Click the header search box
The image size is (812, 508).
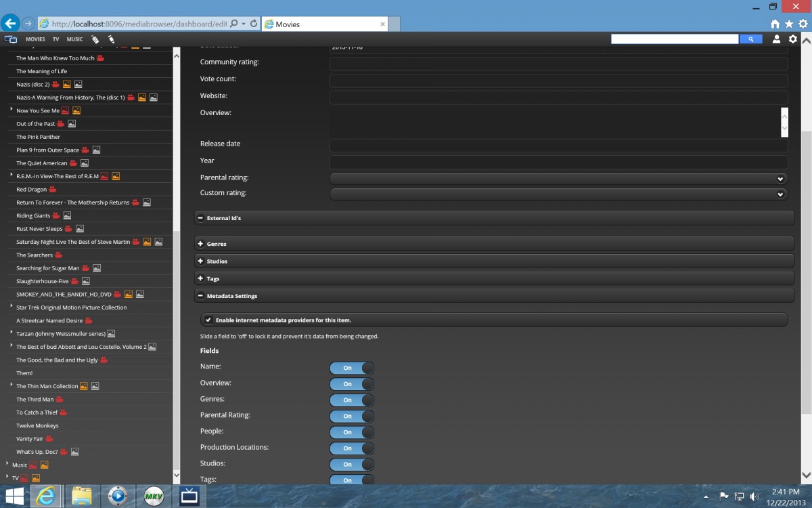tap(675, 39)
